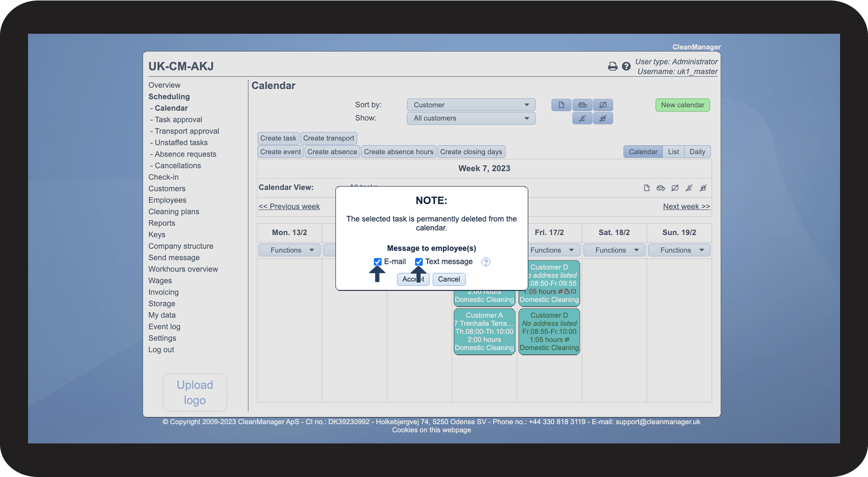868x477 pixels.
Task: Click the Create task button
Action: pyautogui.click(x=278, y=138)
